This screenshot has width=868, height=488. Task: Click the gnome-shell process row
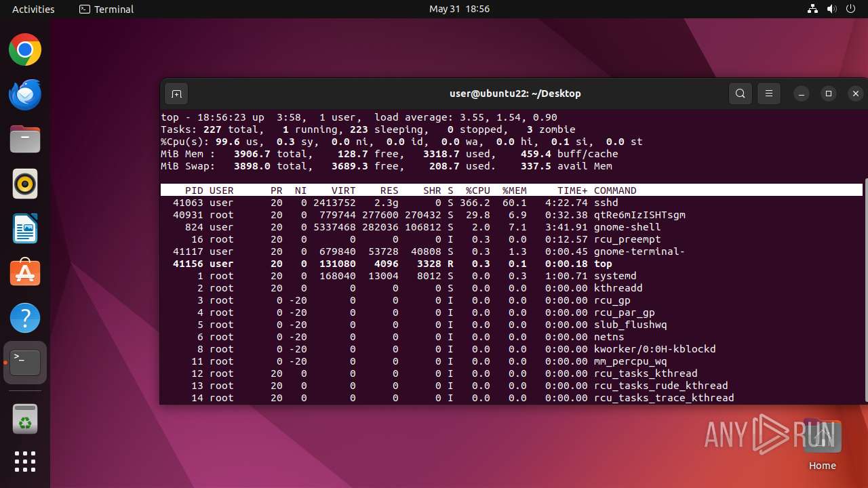[511, 227]
